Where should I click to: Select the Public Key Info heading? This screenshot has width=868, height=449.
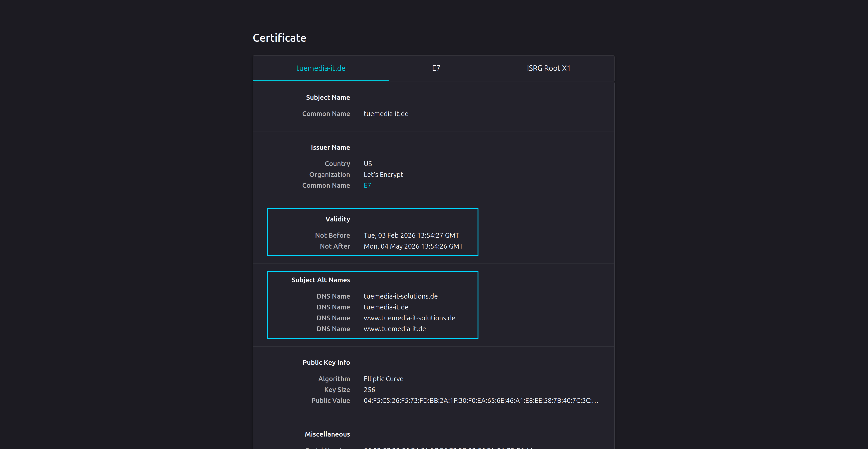326,362
